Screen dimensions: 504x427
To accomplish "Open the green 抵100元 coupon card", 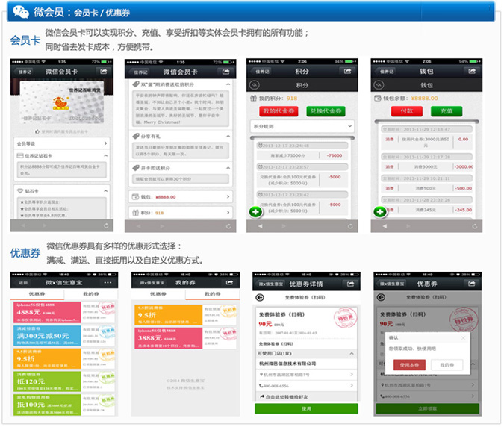I will tap(63, 405).
